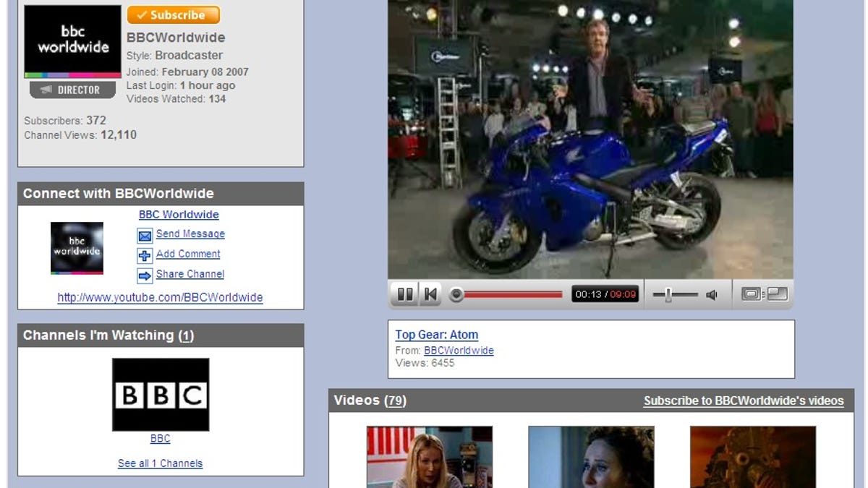Subscribe to the BBCWorldwide channel
This screenshot has width=868, height=488.
174,15
